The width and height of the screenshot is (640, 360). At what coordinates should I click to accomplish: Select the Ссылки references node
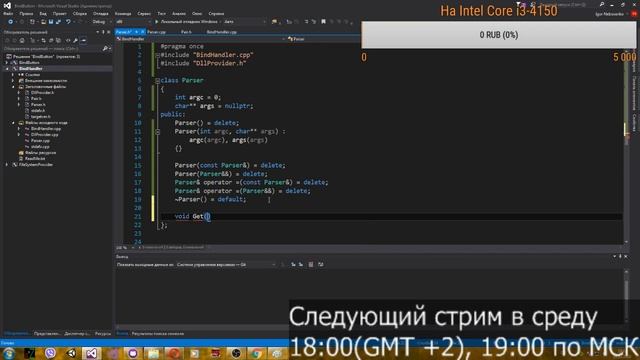[33, 75]
